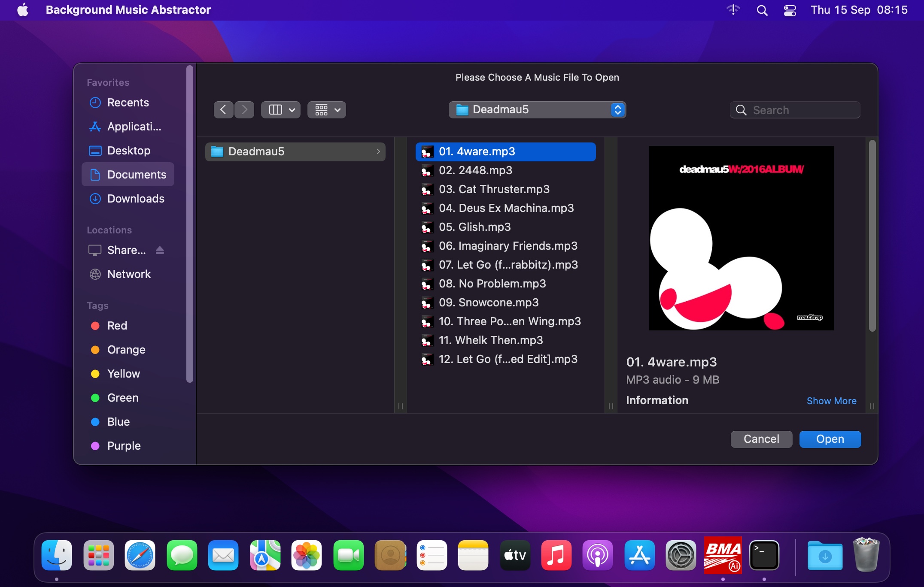This screenshot has width=924, height=587.
Task: Select the Red tag
Action: [x=128, y=326]
